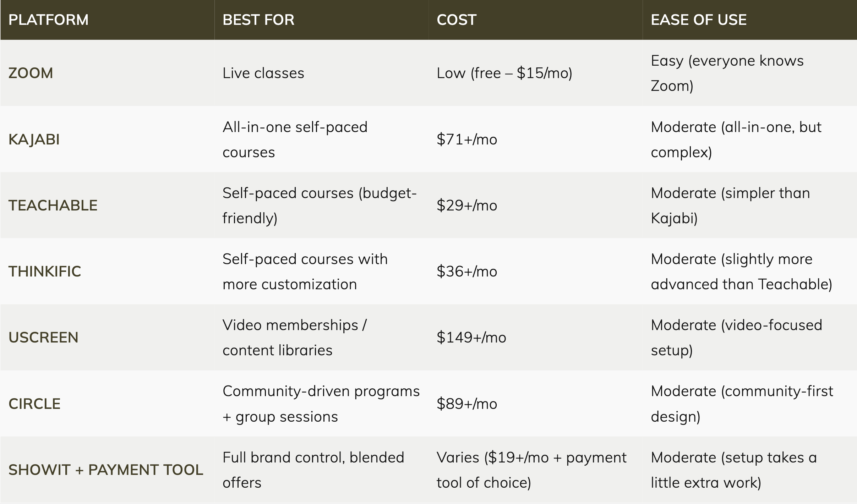Viewport: 857px width, 504px height.
Task: Click 'Full brand control, blended offers' cell
Action: (313, 470)
